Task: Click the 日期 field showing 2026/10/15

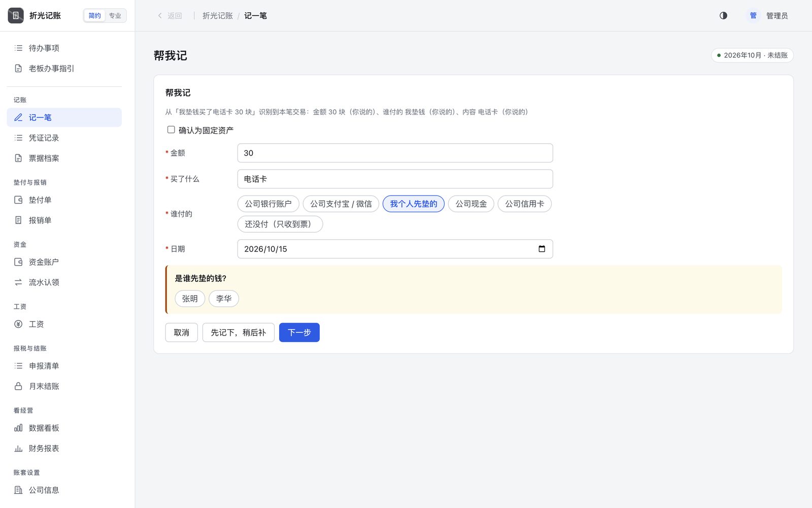Action: click(x=395, y=249)
